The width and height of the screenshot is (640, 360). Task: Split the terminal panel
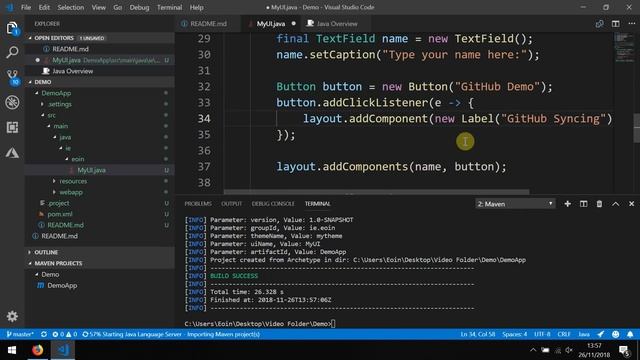[583, 204]
